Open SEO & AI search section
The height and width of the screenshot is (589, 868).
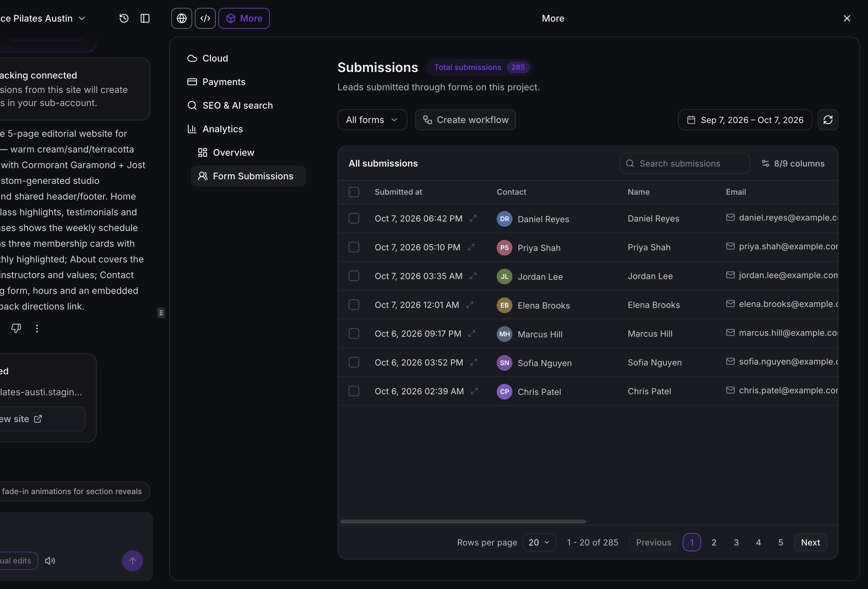tap(230, 105)
